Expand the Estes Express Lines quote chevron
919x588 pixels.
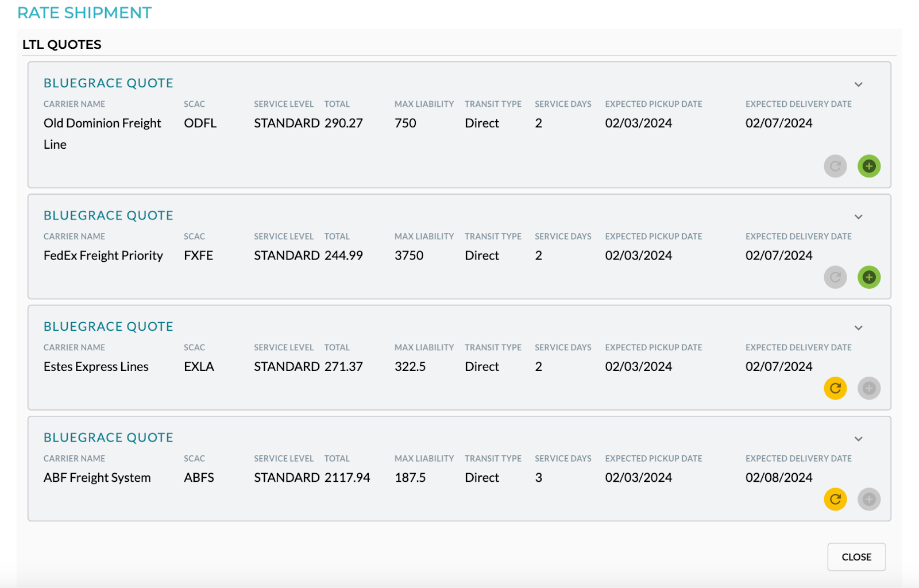click(858, 328)
